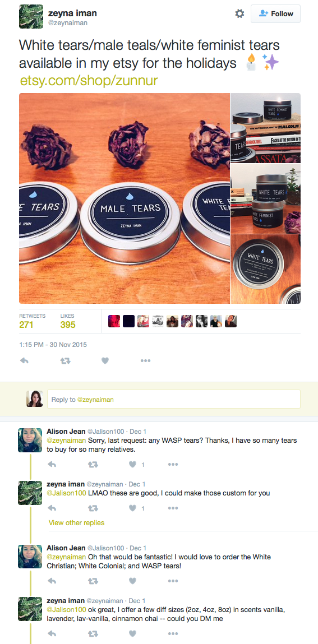
Task: Open the large Male Tears candle photo
Action: [x=125, y=198]
